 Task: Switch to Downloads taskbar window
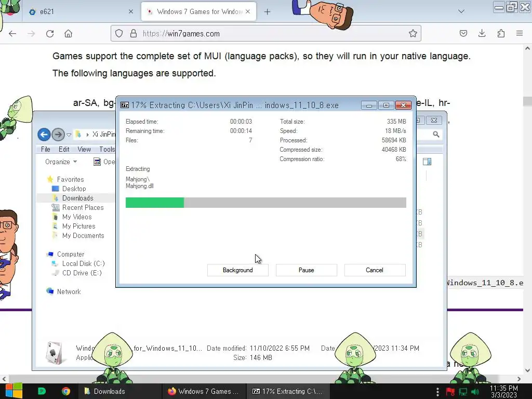click(x=119, y=391)
